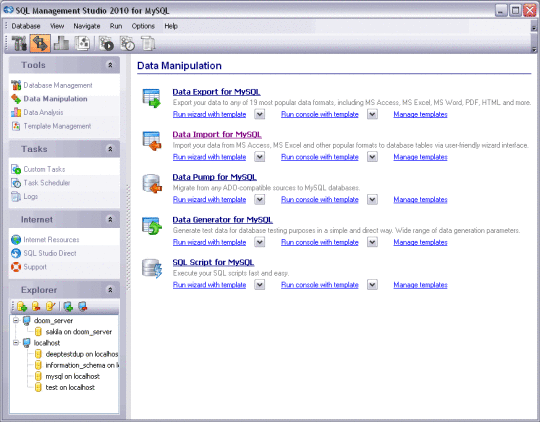Click the Data Generator for MySQL link
The width and height of the screenshot is (540, 422).
click(222, 220)
